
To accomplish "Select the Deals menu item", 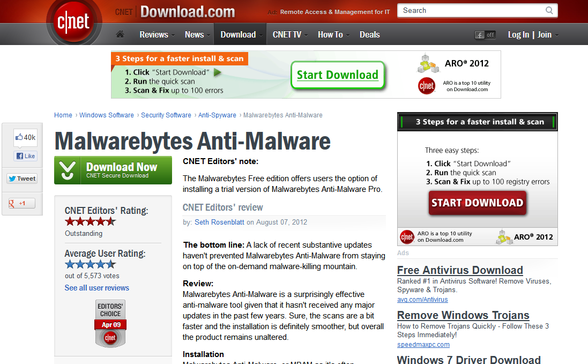I will [369, 34].
